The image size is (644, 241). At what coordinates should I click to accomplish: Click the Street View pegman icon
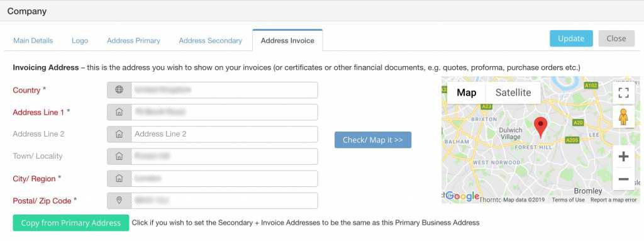point(623,117)
